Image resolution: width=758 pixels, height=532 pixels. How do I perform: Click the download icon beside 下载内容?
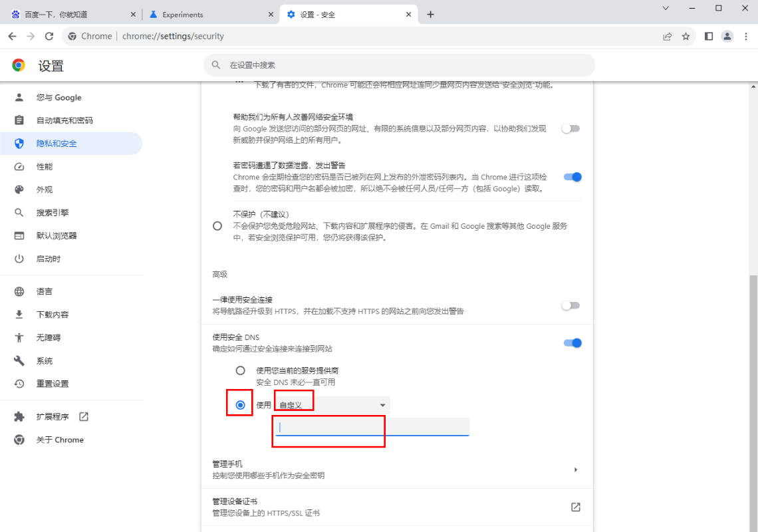19,315
